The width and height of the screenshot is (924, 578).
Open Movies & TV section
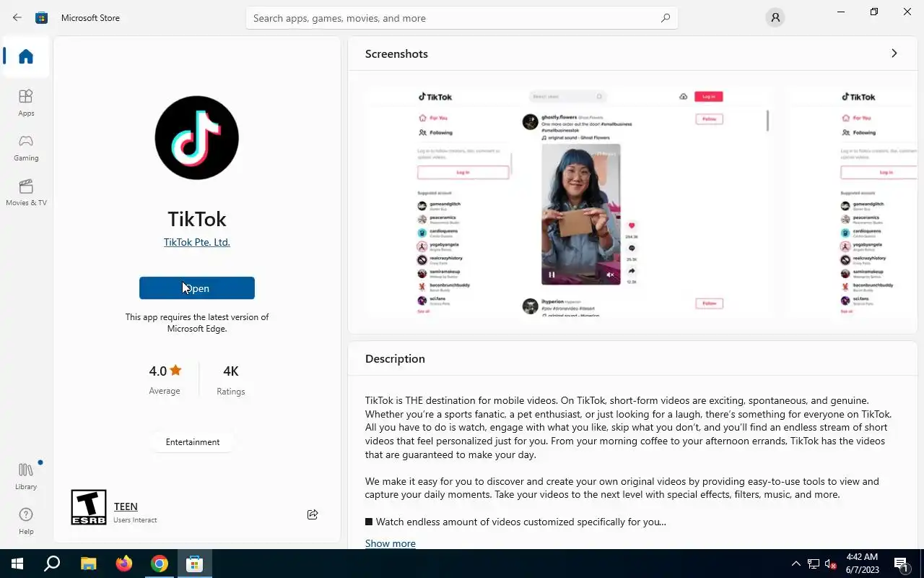click(26, 192)
